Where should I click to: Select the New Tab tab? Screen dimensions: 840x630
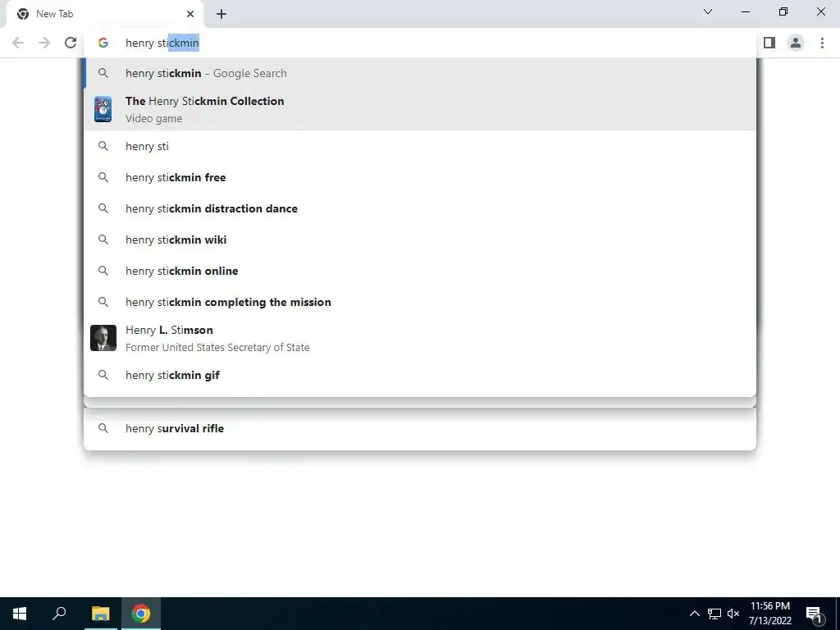[104, 14]
